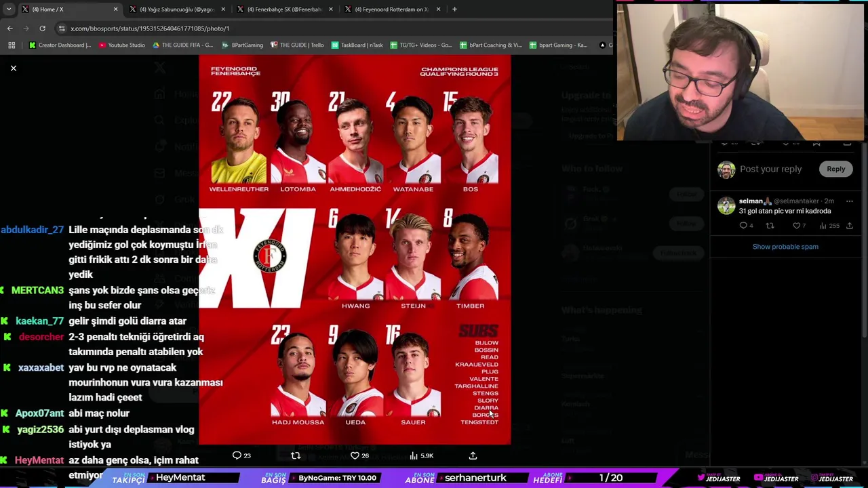Reload the page
Image resolution: width=868 pixels, height=488 pixels.
[42, 28]
